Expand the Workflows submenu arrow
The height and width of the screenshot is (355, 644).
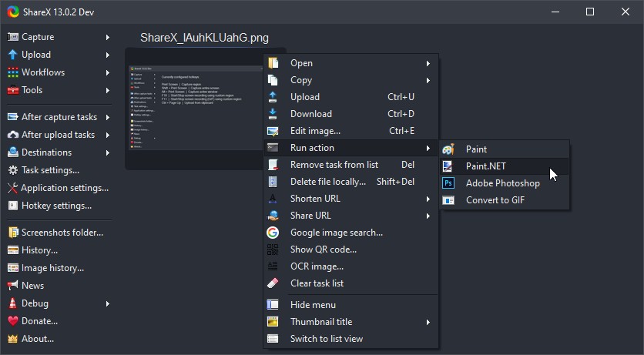pos(108,72)
